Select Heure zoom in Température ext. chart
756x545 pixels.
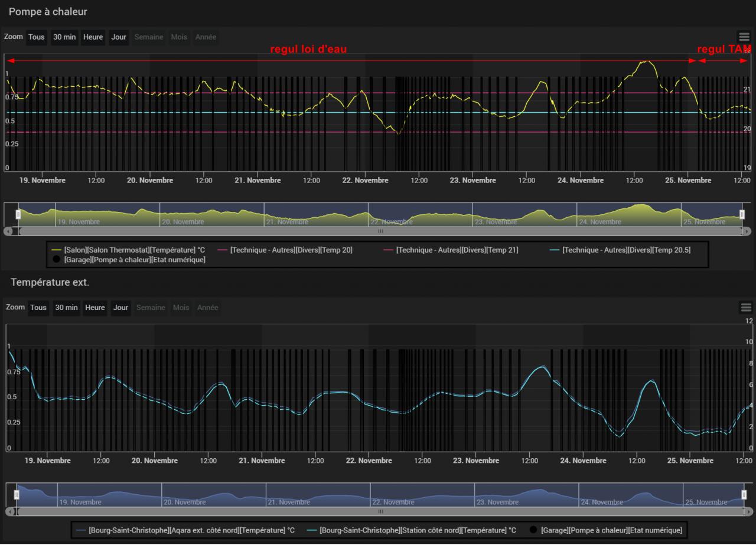(95, 307)
